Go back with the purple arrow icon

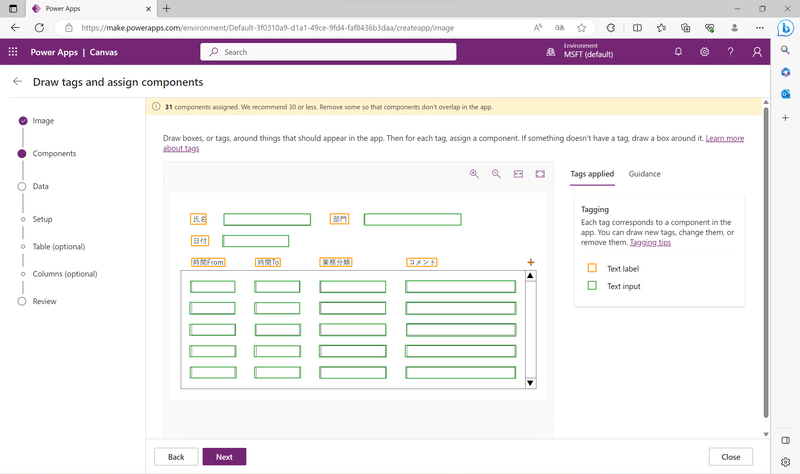click(17, 81)
